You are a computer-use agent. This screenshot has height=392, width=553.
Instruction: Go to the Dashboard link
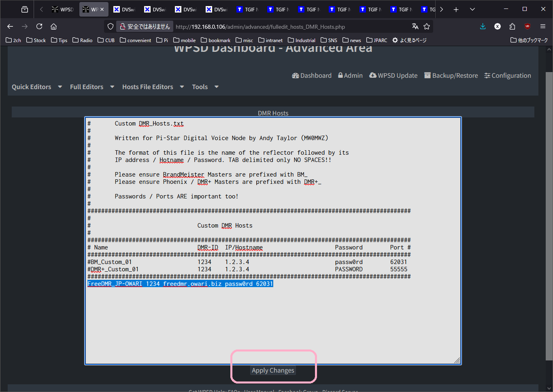coord(312,75)
